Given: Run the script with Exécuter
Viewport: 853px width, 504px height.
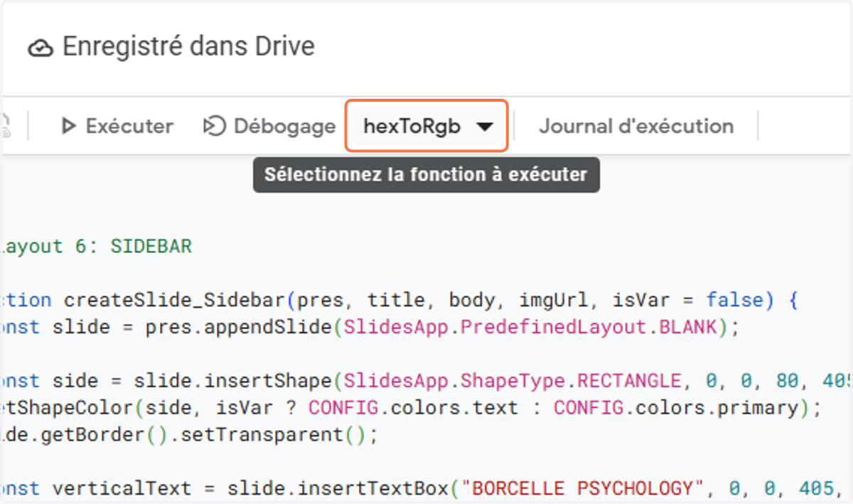Looking at the screenshot, I should pyautogui.click(x=118, y=127).
